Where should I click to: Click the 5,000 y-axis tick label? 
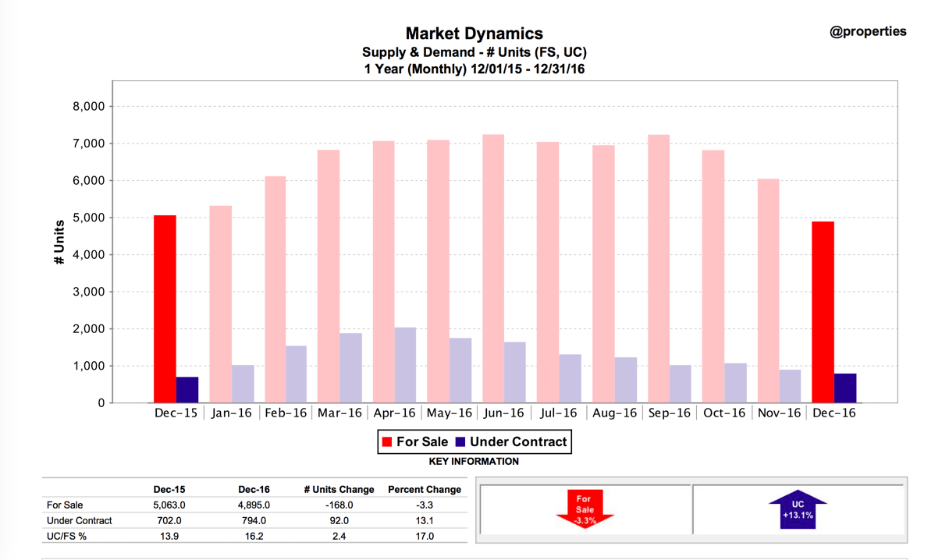(x=88, y=218)
